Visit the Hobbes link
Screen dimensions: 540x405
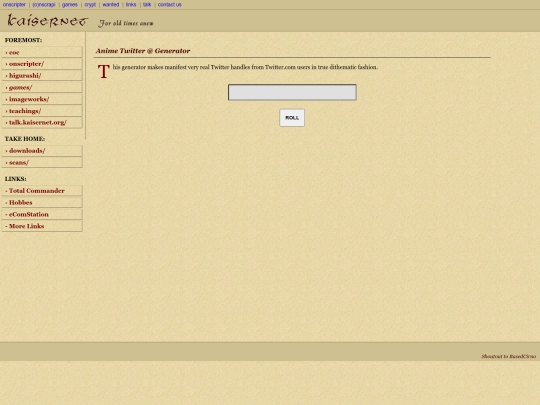42,202
